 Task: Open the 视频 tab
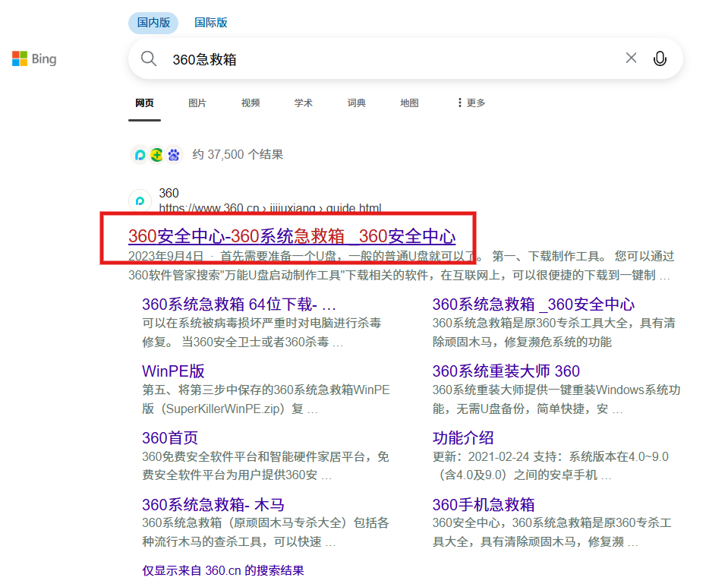tap(251, 103)
